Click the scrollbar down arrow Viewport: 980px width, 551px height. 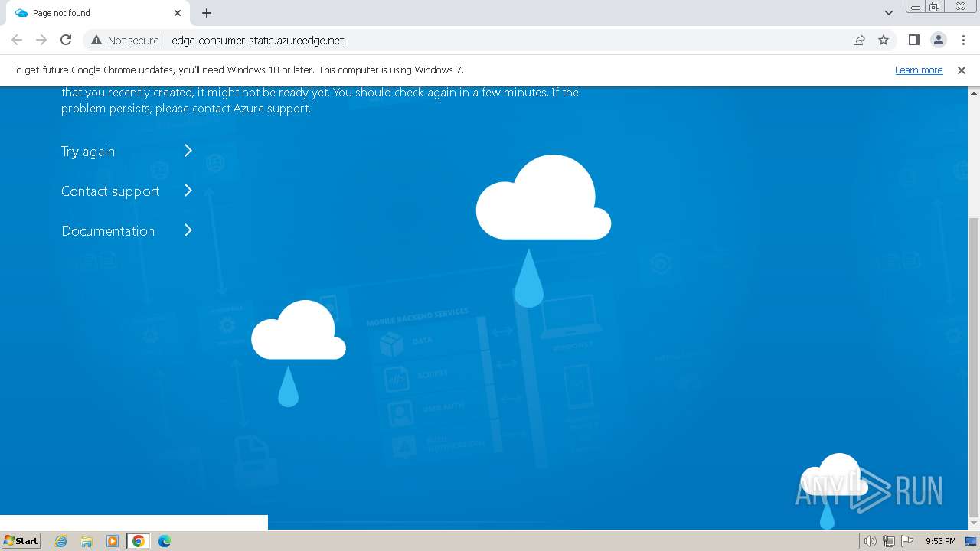click(x=974, y=523)
